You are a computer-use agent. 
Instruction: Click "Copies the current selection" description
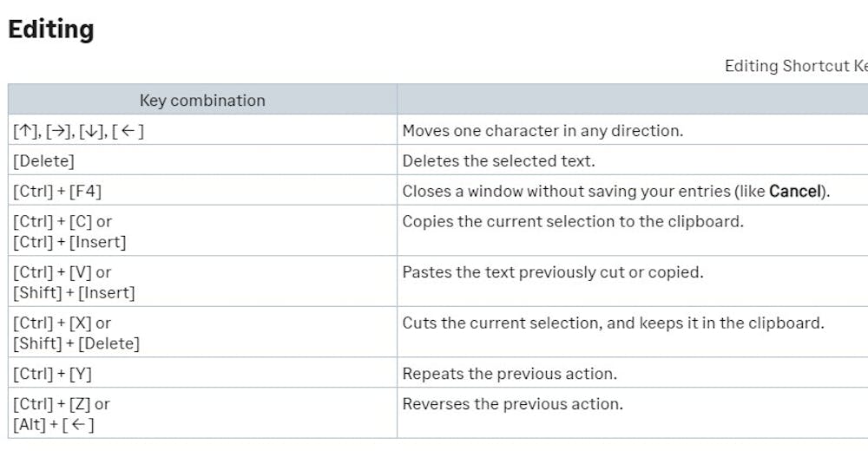click(x=573, y=221)
